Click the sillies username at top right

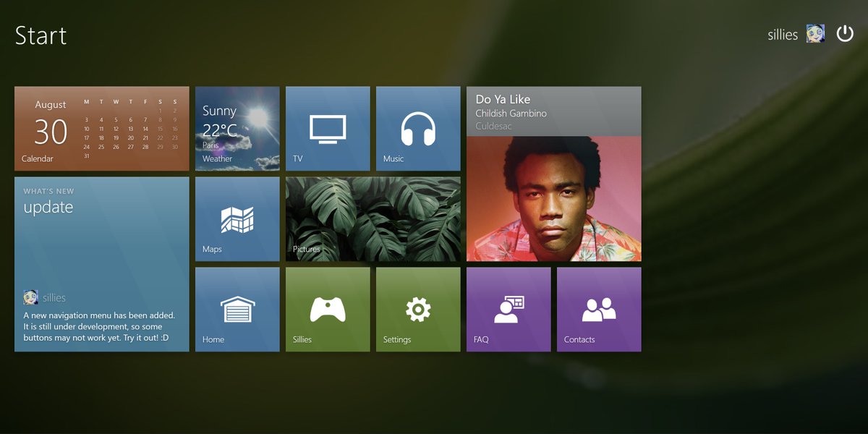click(x=783, y=35)
